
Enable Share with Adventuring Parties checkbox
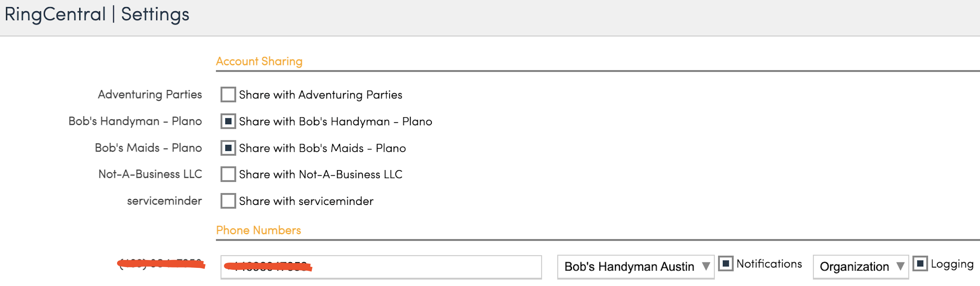pos(228,94)
